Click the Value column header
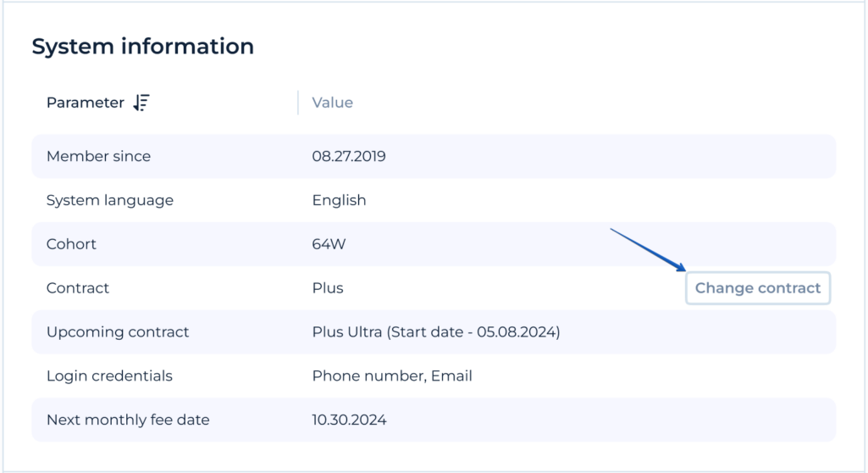The height and width of the screenshot is (473, 868). 332,103
